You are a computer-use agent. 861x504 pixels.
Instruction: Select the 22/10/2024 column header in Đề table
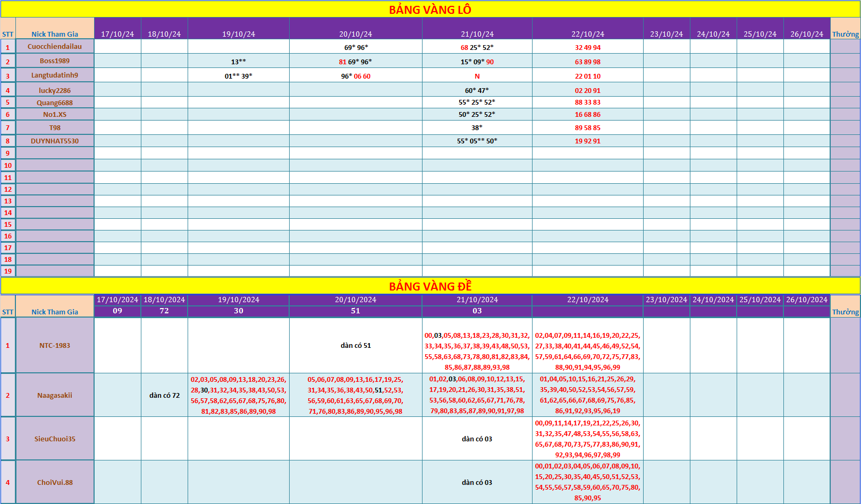pos(587,300)
